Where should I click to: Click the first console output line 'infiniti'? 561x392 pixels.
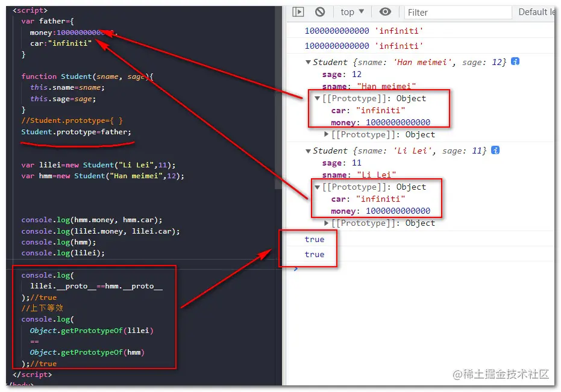coord(363,31)
